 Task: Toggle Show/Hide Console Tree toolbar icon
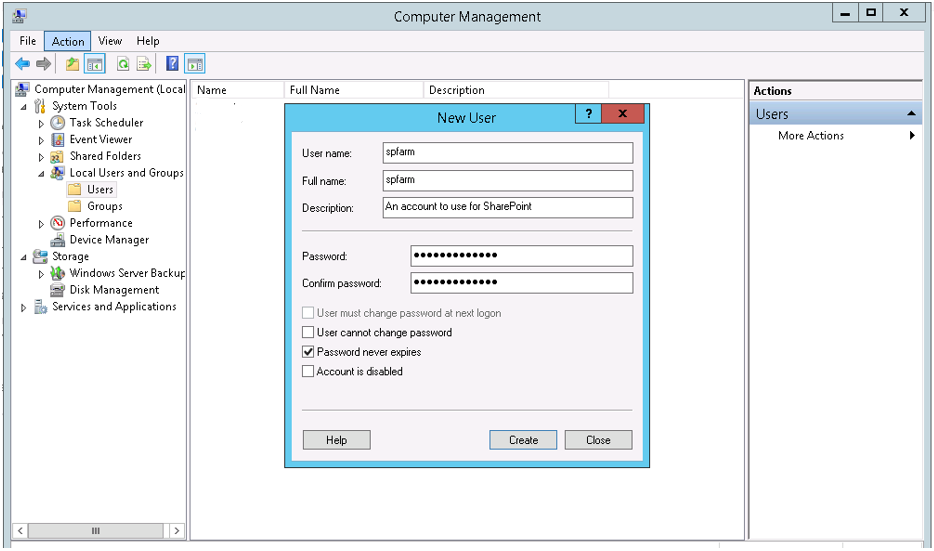(94, 64)
